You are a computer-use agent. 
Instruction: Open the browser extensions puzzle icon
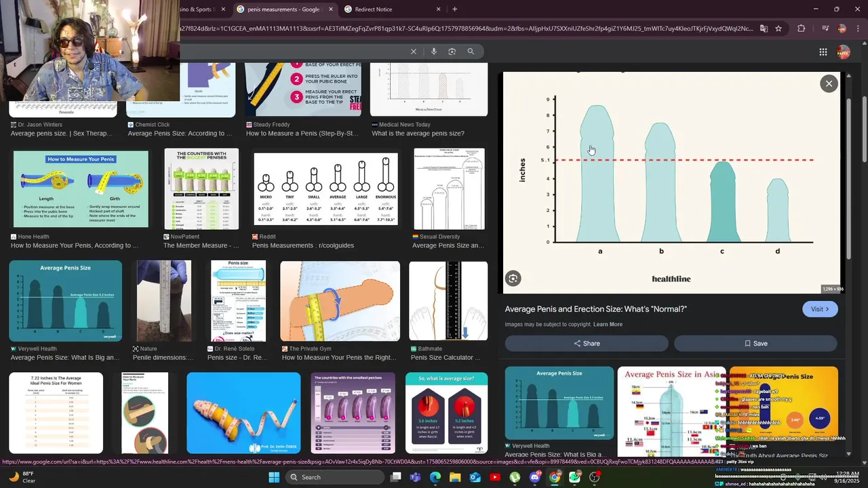801,28
